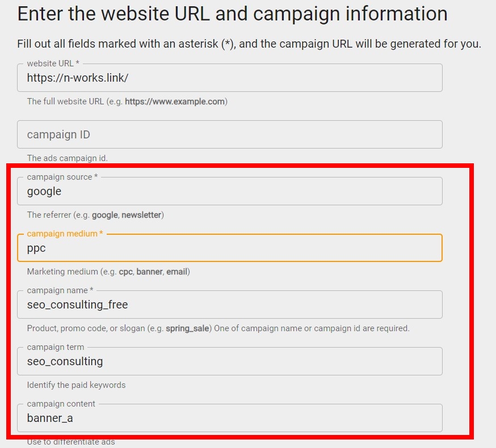Click the "campaign term" floating label
The image size is (496, 448).
55,347
